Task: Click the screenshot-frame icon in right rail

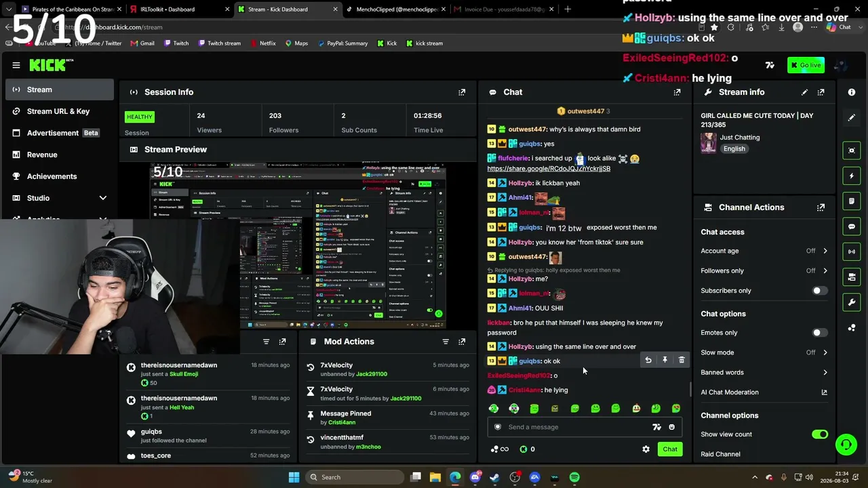Action: point(852,150)
